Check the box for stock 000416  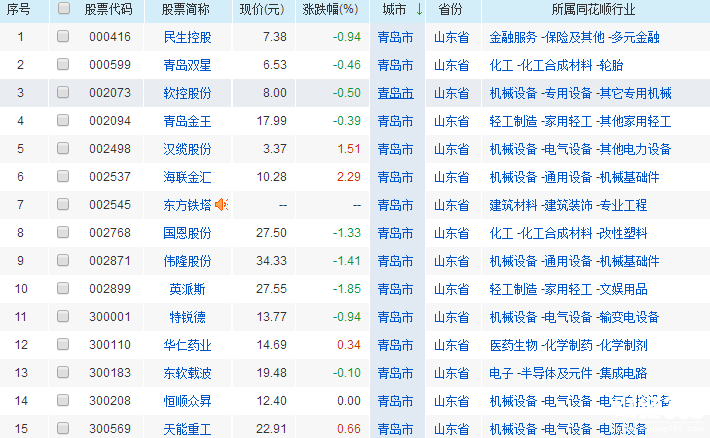click(x=63, y=36)
